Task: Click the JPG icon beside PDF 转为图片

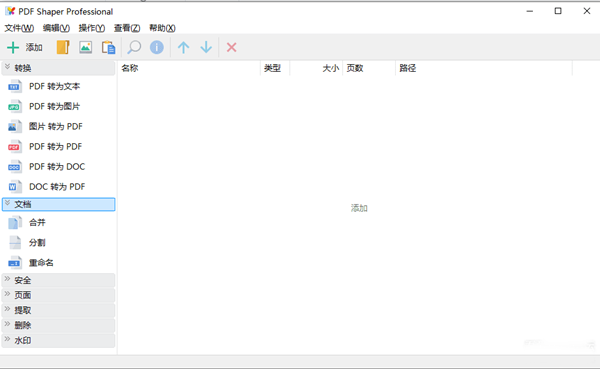Action: 15,106
